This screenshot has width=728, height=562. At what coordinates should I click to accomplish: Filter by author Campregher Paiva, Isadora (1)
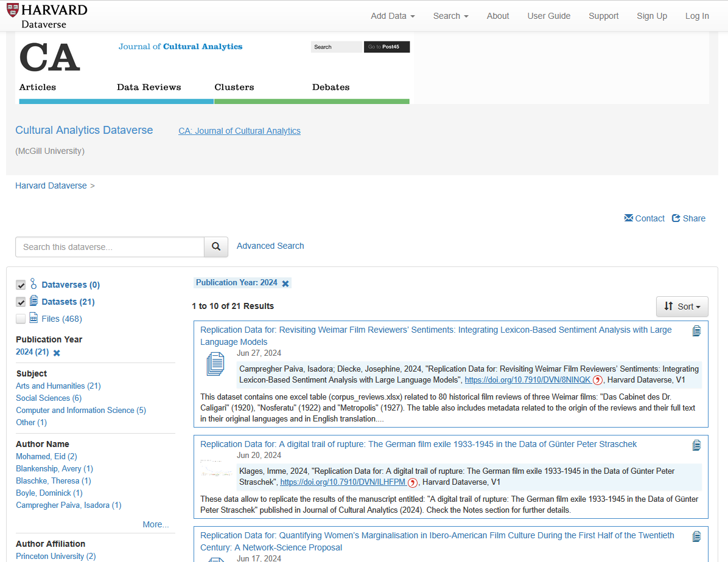tap(69, 505)
